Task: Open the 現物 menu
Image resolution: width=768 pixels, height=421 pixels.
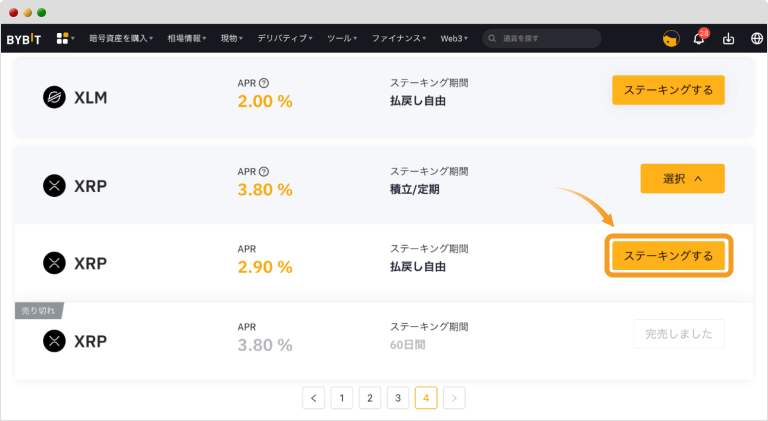Action: 232,38
